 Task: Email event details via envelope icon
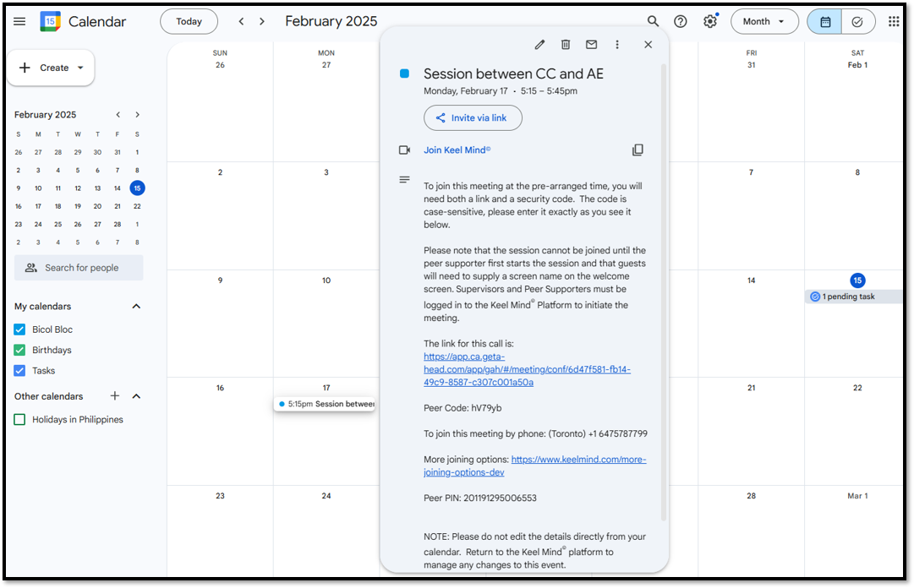591,44
